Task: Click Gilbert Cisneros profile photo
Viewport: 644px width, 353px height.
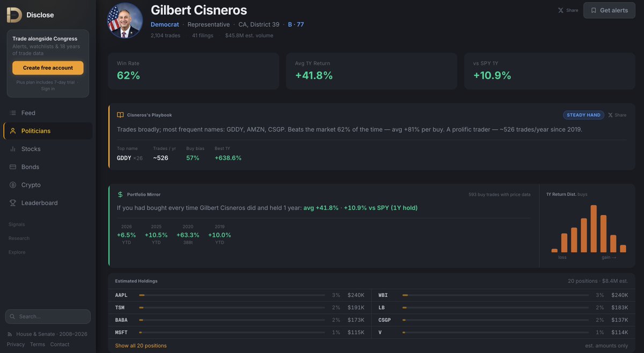Action: 125,20
